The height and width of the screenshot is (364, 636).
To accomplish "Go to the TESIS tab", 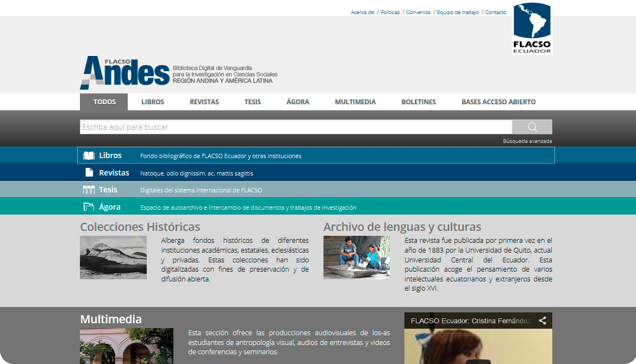I will coord(252,102).
